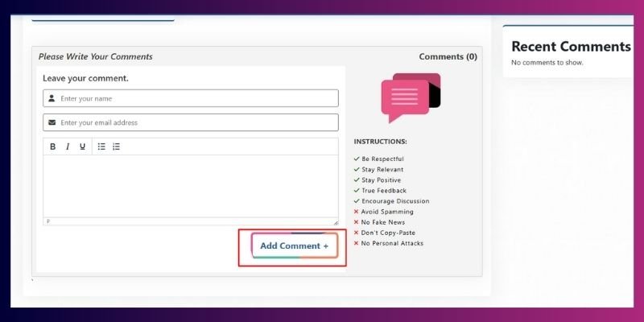Focus the Enter your email address field
This screenshot has width=644, height=322.
click(x=191, y=122)
